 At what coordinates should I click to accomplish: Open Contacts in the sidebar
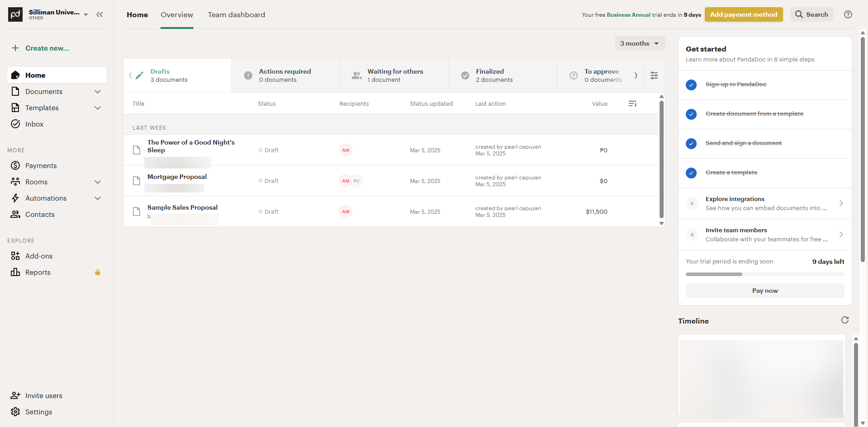tap(40, 215)
